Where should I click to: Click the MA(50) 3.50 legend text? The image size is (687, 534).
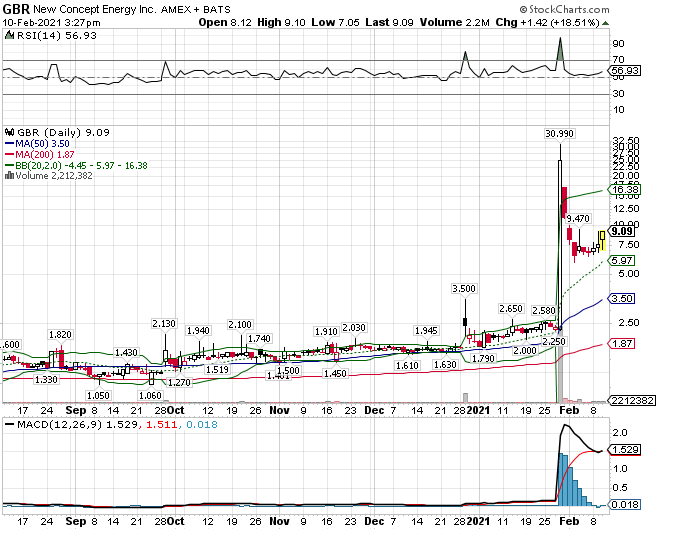42,144
